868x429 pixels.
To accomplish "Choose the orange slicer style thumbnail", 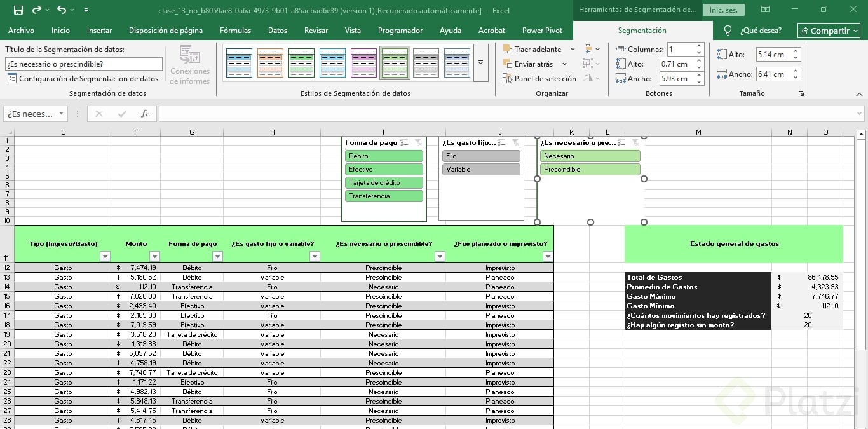I will [x=270, y=63].
